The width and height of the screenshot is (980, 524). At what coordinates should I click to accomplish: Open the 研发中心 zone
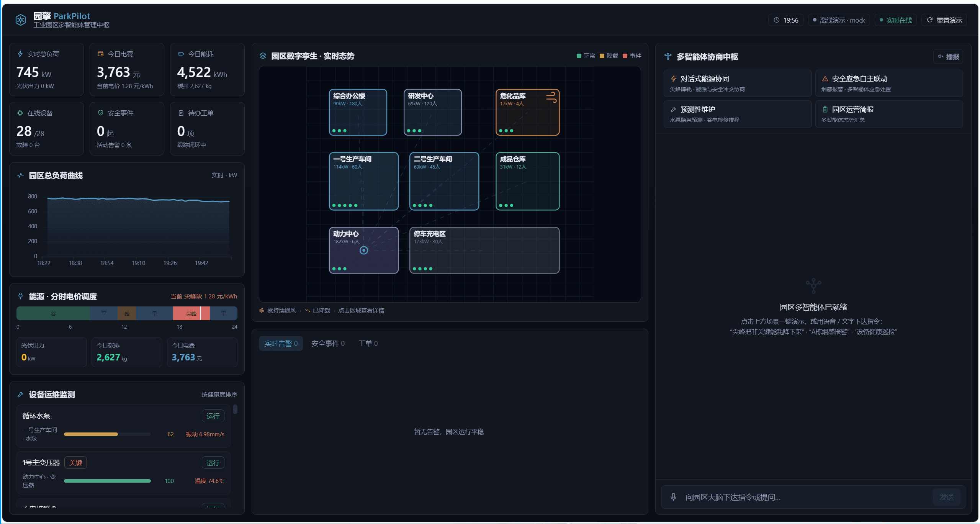(433, 112)
